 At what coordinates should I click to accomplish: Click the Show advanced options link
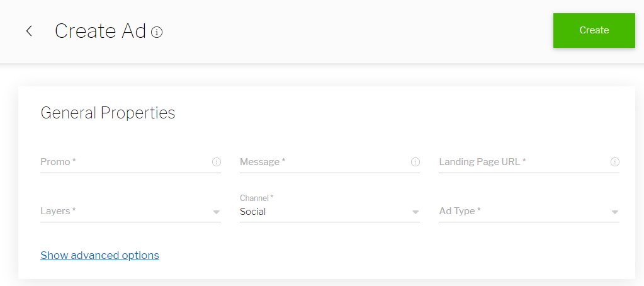[99, 255]
